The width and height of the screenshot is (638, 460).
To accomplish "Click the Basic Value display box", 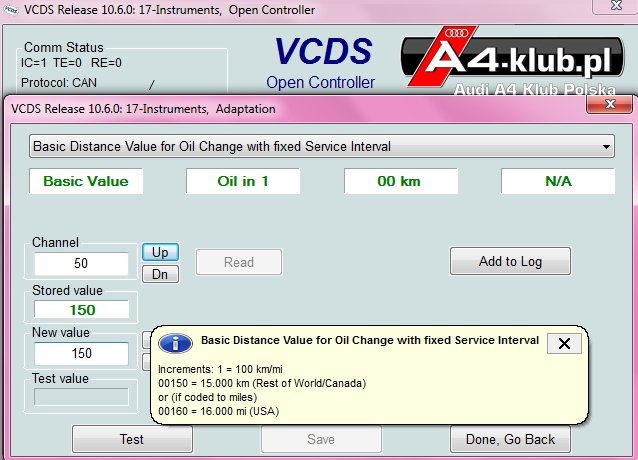I will [86, 181].
